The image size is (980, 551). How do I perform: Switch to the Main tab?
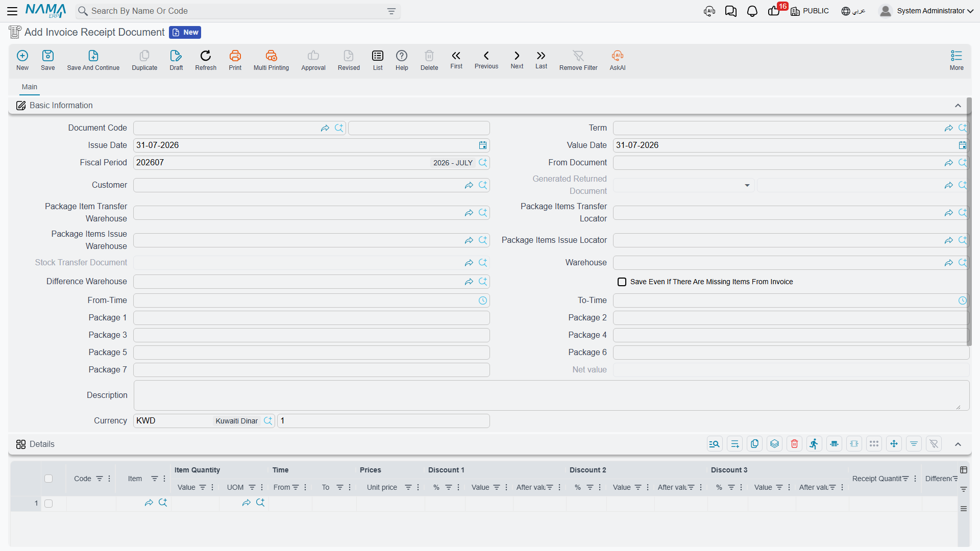[30, 87]
